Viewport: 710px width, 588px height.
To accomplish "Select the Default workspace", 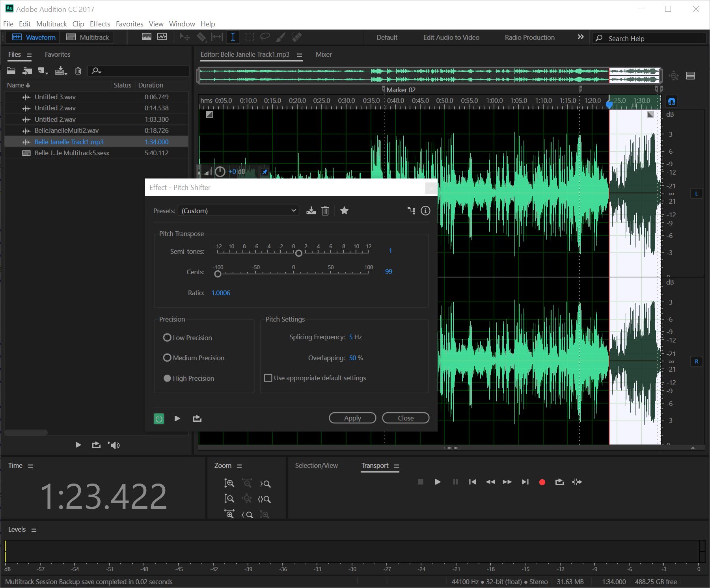I will [387, 37].
